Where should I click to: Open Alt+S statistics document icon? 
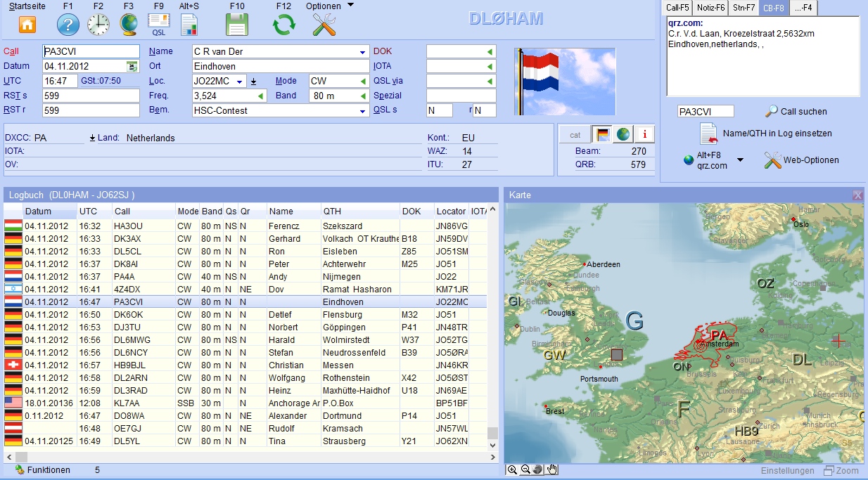[x=189, y=25]
